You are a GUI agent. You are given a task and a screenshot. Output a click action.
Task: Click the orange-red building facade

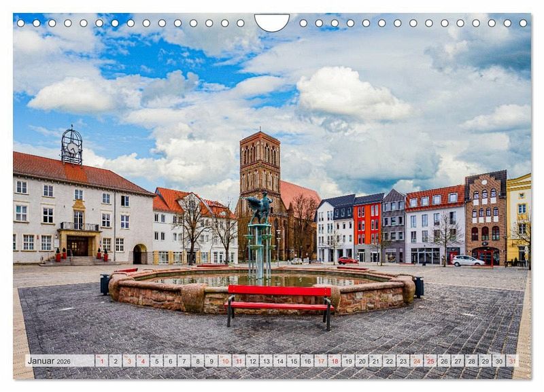(x=368, y=231)
